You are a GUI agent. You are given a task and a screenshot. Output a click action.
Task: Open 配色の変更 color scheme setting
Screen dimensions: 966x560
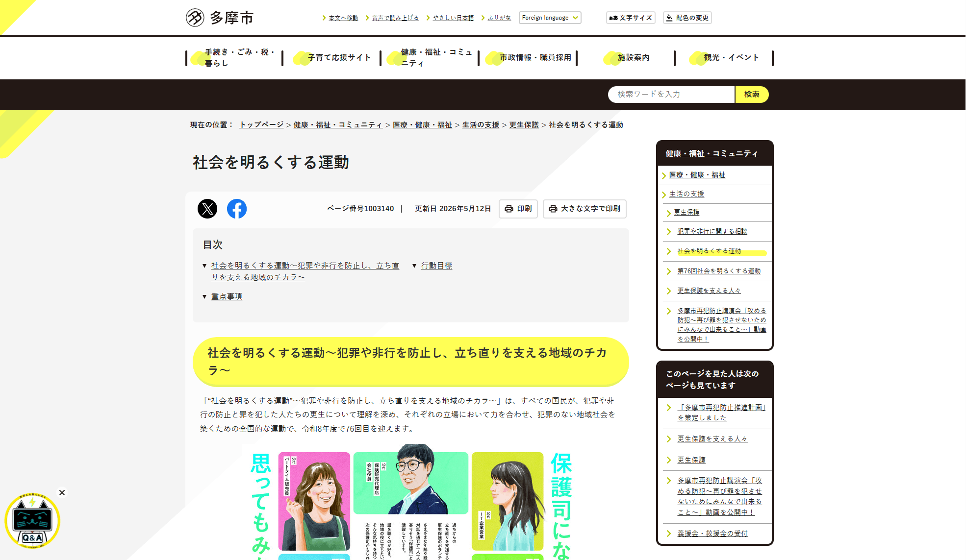[687, 18]
